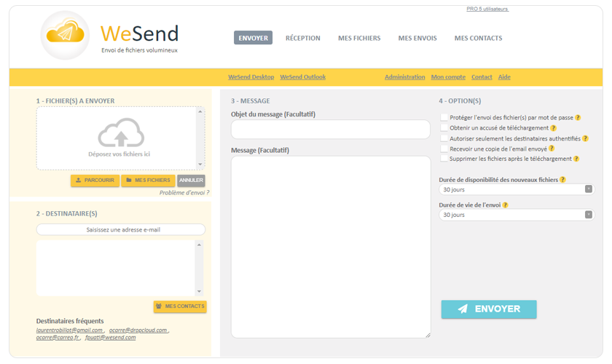The image size is (612, 364).
Task: Open the WeSend Outlook link
Action: click(302, 77)
